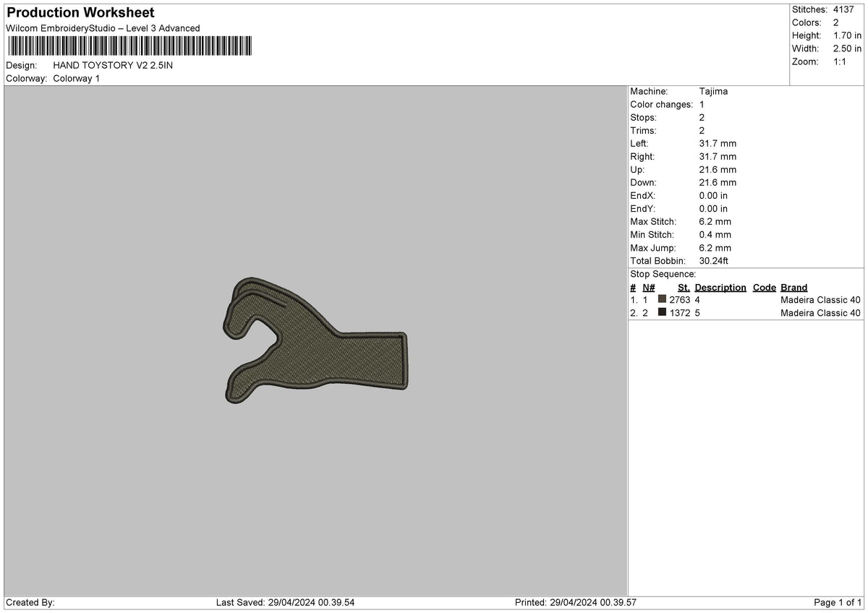868x613 pixels.
Task: Click the brown swatch for stop 1
Action: (662, 299)
